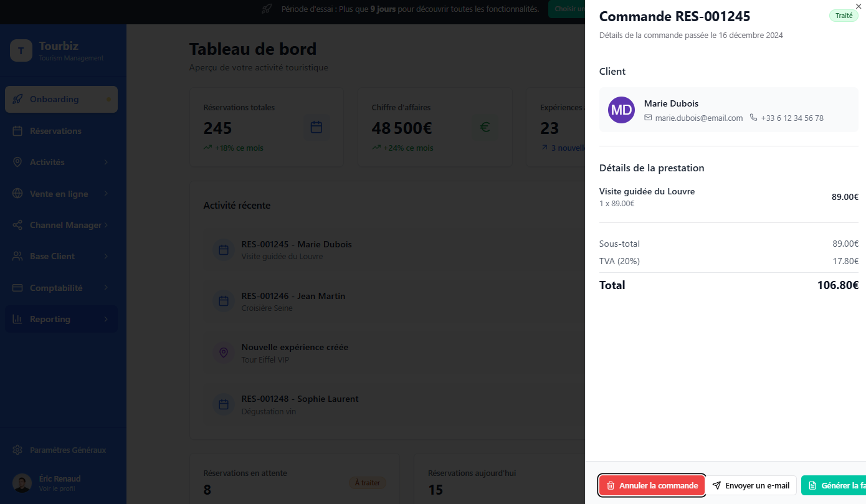Viewport: 866px width, 504px height.
Task: Click the map pin icon for Activités
Action: pos(17,162)
